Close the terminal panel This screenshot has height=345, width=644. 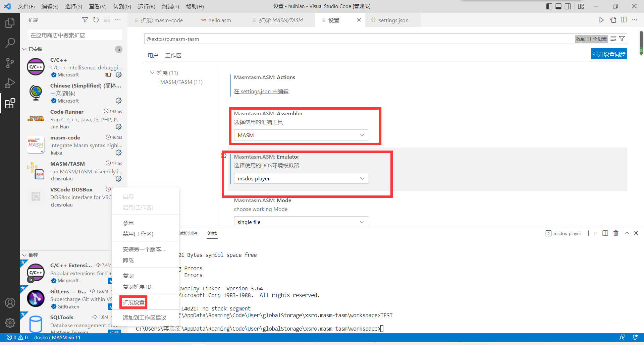click(636, 233)
